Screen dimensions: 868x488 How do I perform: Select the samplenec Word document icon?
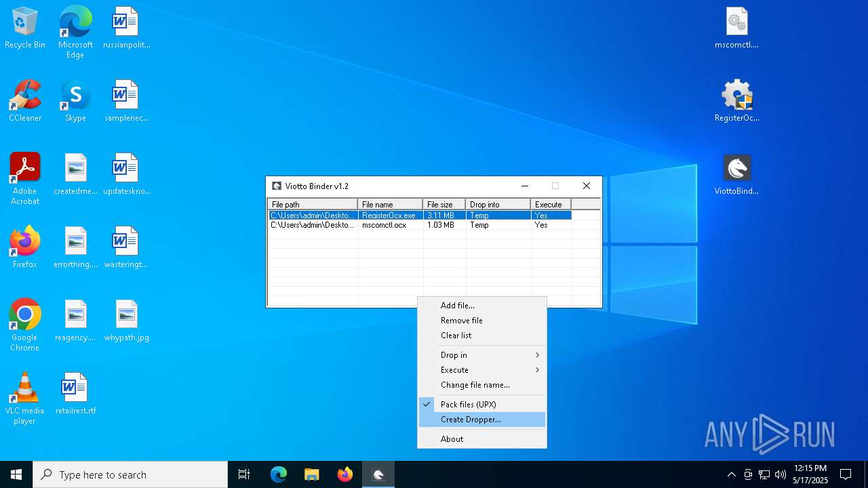pos(126,102)
